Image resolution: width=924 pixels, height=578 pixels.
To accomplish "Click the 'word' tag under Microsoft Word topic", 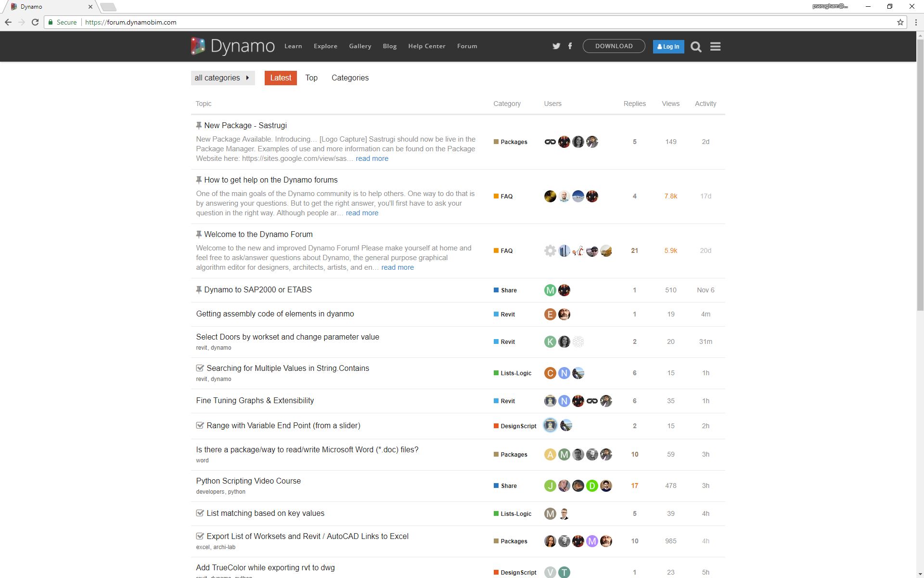I will click(202, 460).
